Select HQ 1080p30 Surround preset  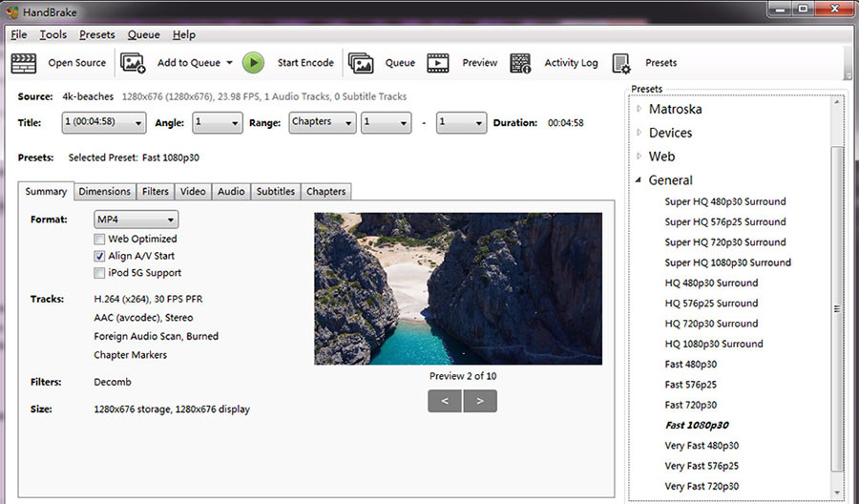pos(714,344)
